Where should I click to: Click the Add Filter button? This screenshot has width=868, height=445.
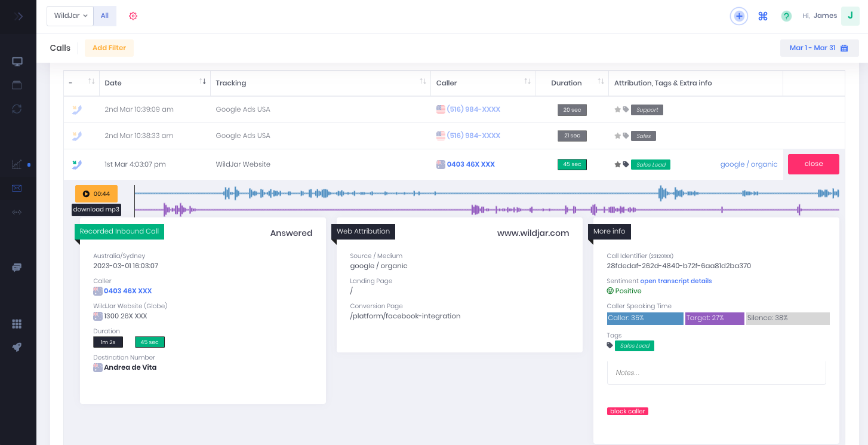[x=109, y=48]
